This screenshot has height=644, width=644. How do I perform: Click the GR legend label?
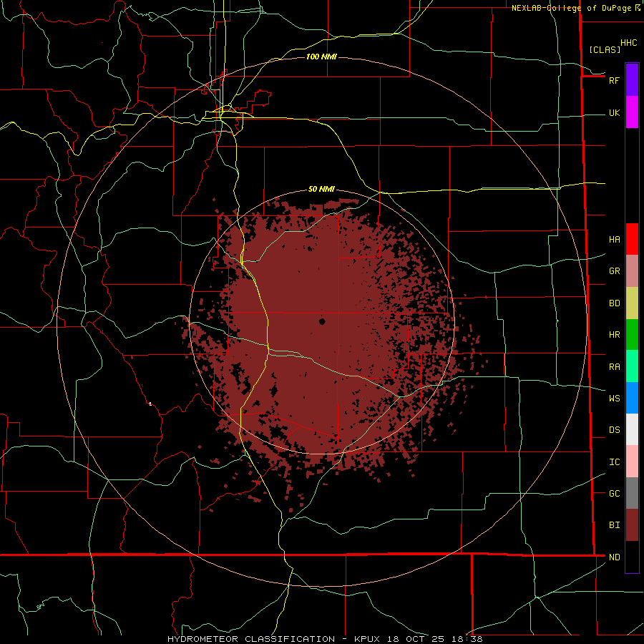614,271
